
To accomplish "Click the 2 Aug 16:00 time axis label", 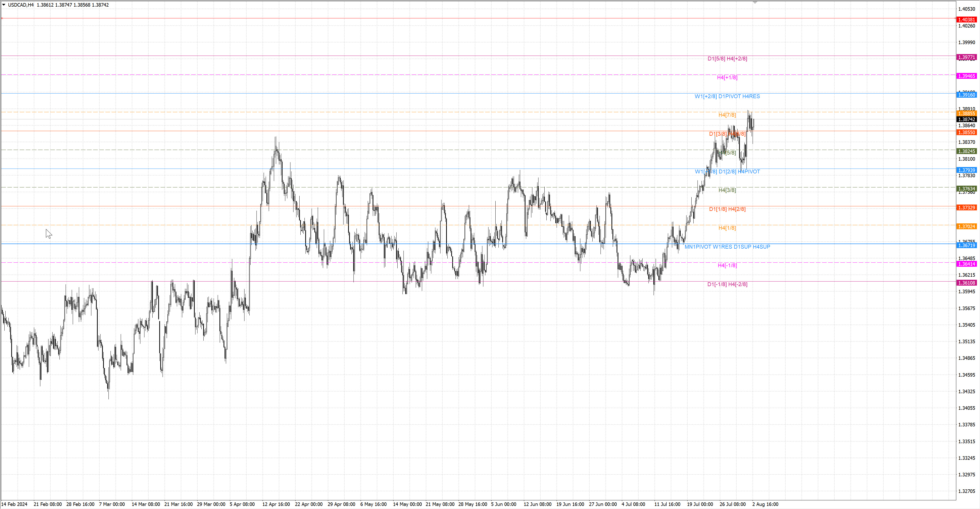I will [x=765, y=504].
